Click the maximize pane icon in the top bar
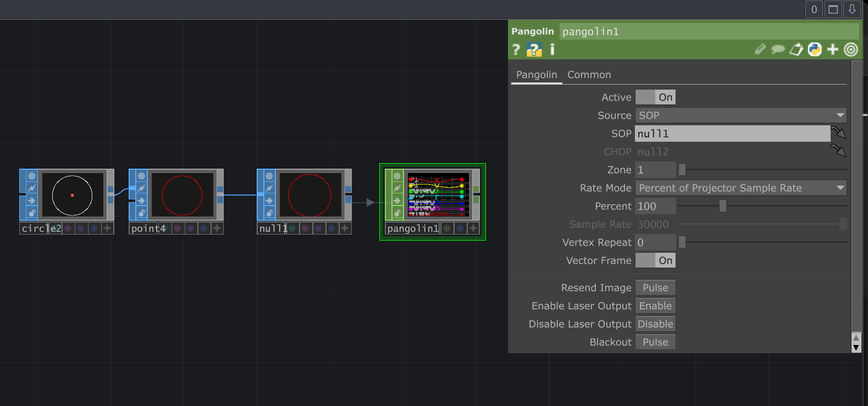Screen dimensions: 868x406 (833, 9)
